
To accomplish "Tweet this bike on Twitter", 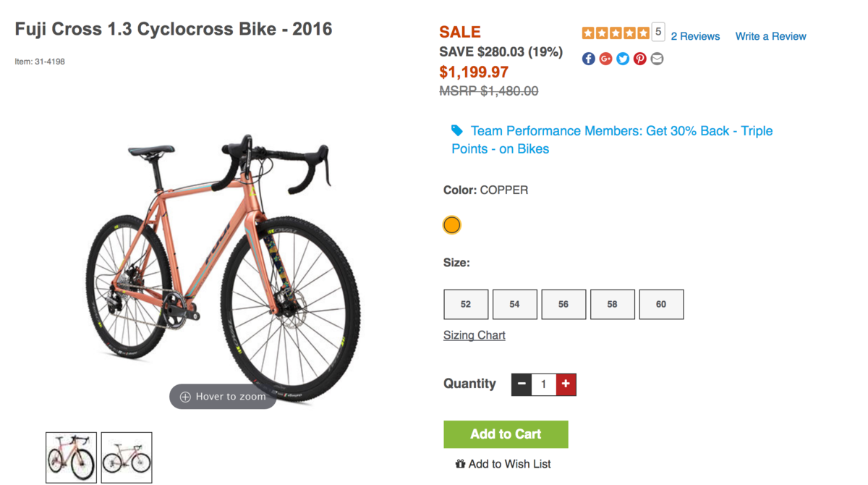I will pos(623,59).
